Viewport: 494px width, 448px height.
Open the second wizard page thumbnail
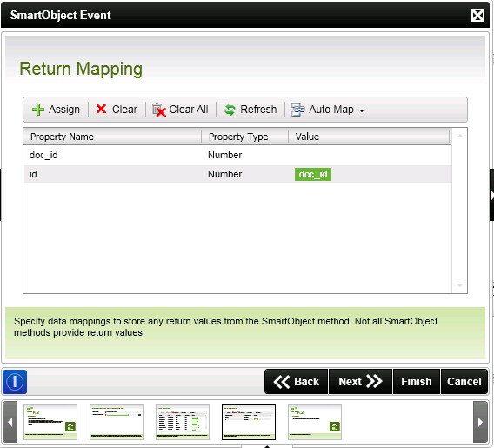coord(117,422)
